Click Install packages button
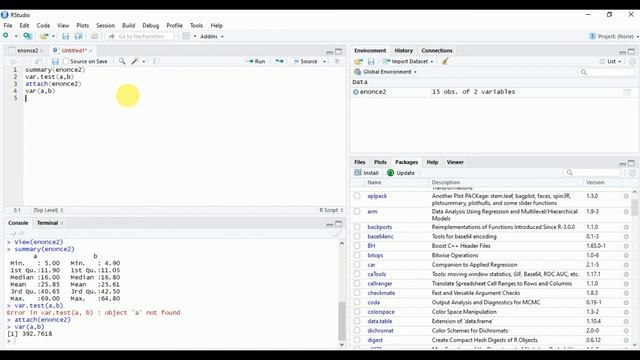The height and width of the screenshot is (360, 640). (x=367, y=173)
